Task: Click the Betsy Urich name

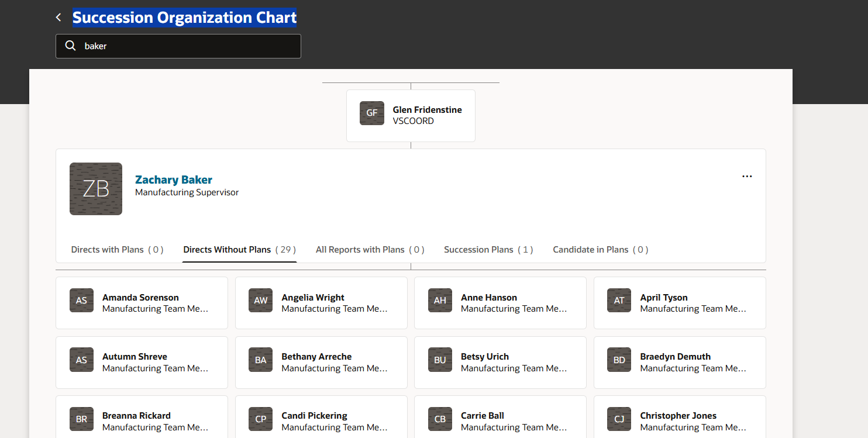Action: pos(485,357)
